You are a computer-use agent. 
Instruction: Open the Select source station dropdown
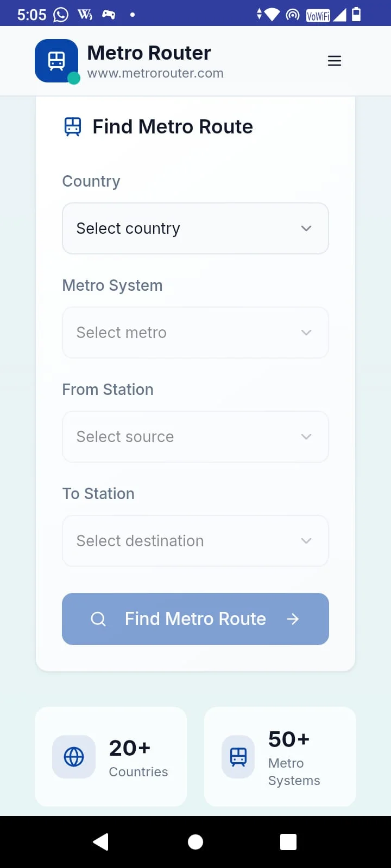(x=195, y=437)
